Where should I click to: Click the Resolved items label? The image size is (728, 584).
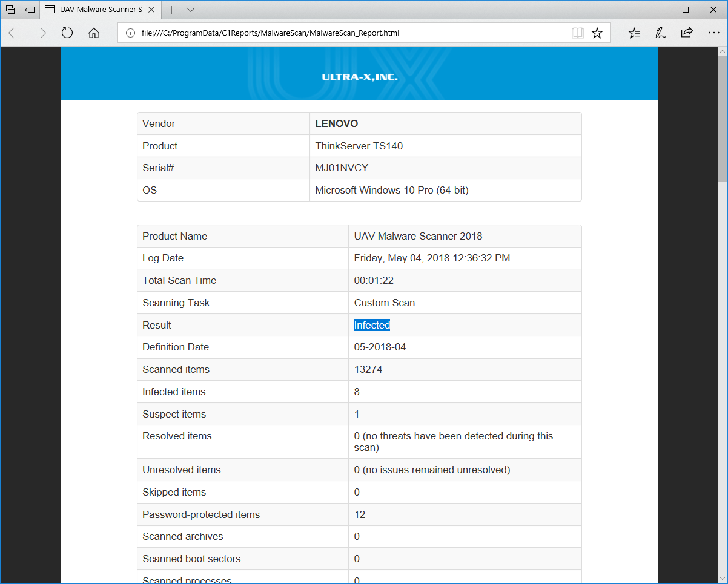click(x=177, y=436)
